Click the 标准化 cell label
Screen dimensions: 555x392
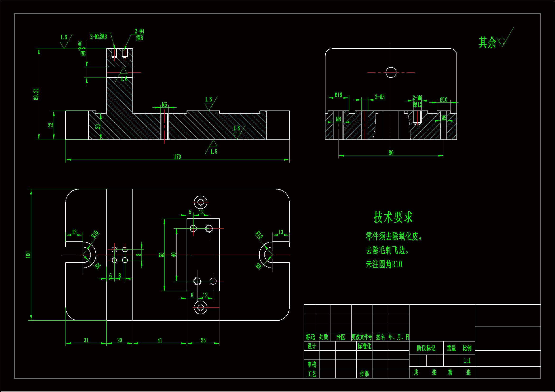(x=364, y=346)
